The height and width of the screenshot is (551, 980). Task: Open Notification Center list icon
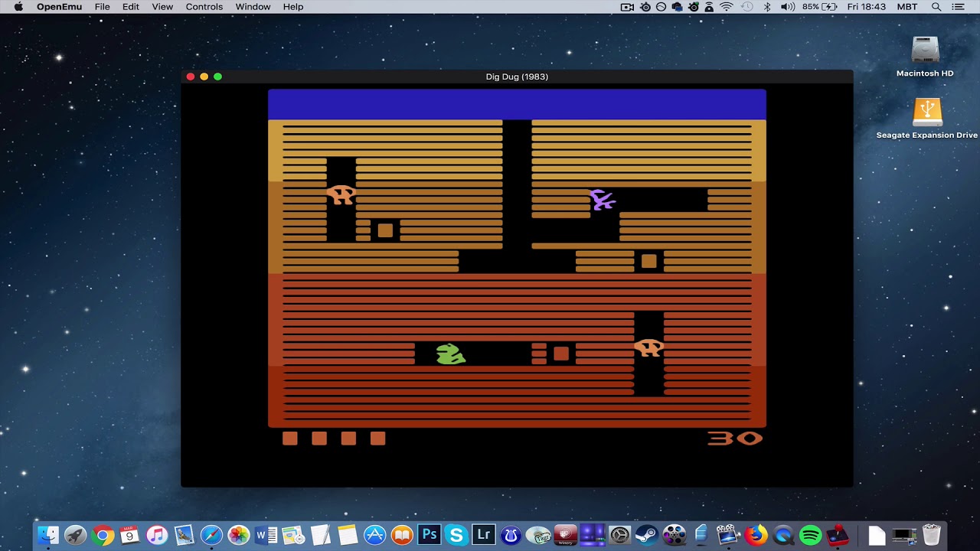click(959, 7)
